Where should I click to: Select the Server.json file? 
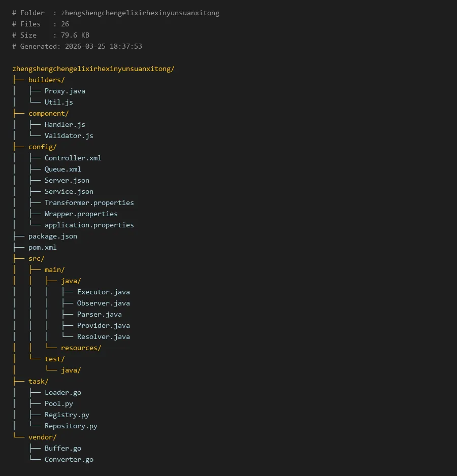pyautogui.click(x=67, y=180)
